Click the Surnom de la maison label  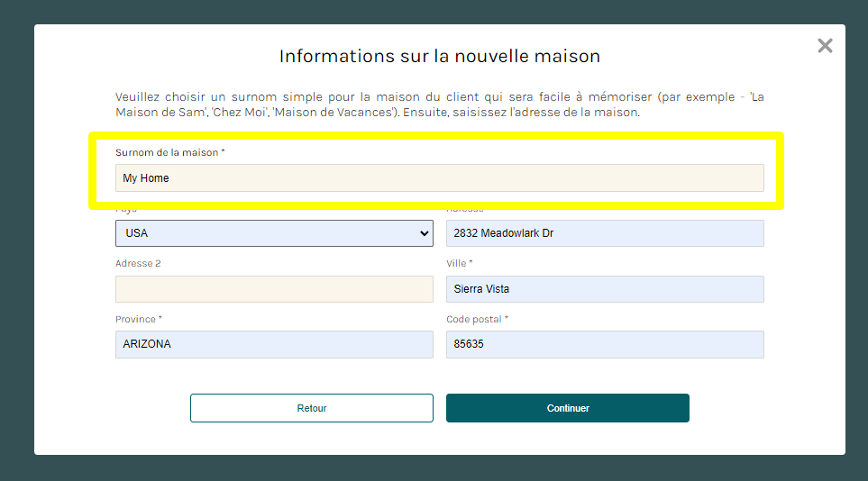coord(170,152)
